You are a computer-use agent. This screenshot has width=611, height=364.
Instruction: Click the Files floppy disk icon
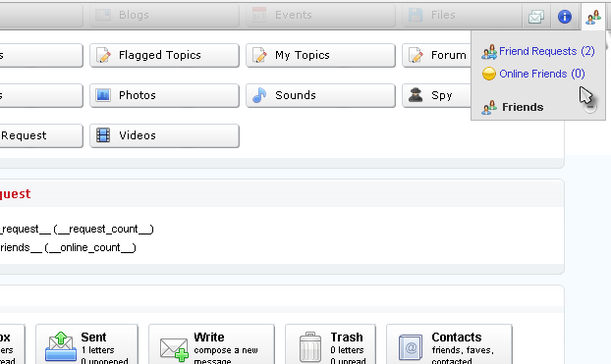click(x=416, y=15)
